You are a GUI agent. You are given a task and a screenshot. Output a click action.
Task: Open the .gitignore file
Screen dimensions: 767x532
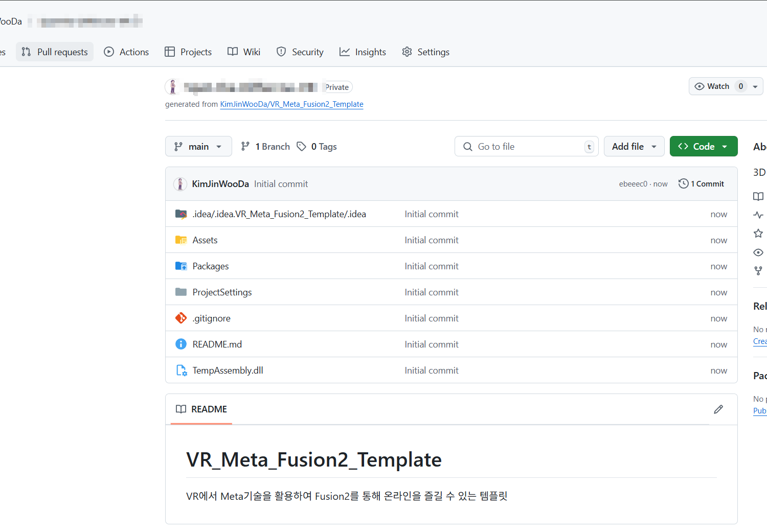[211, 318]
